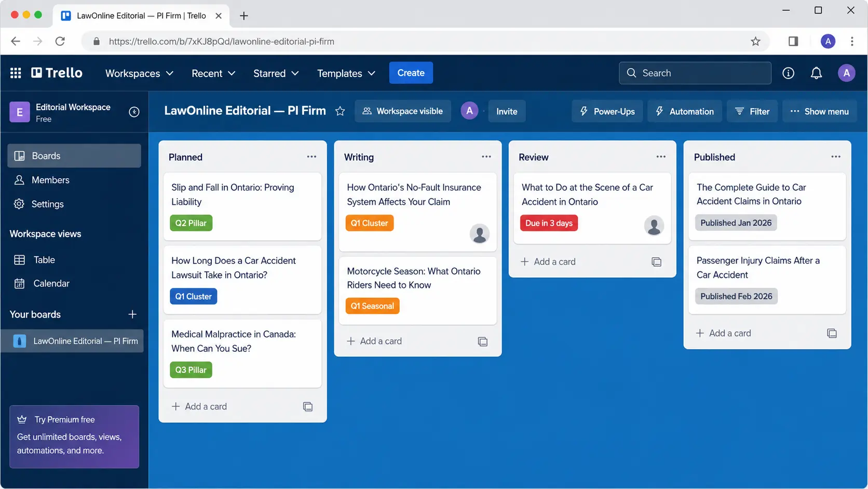Open the Boards sidebar item
This screenshot has width=868, height=489.
tap(74, 156)
